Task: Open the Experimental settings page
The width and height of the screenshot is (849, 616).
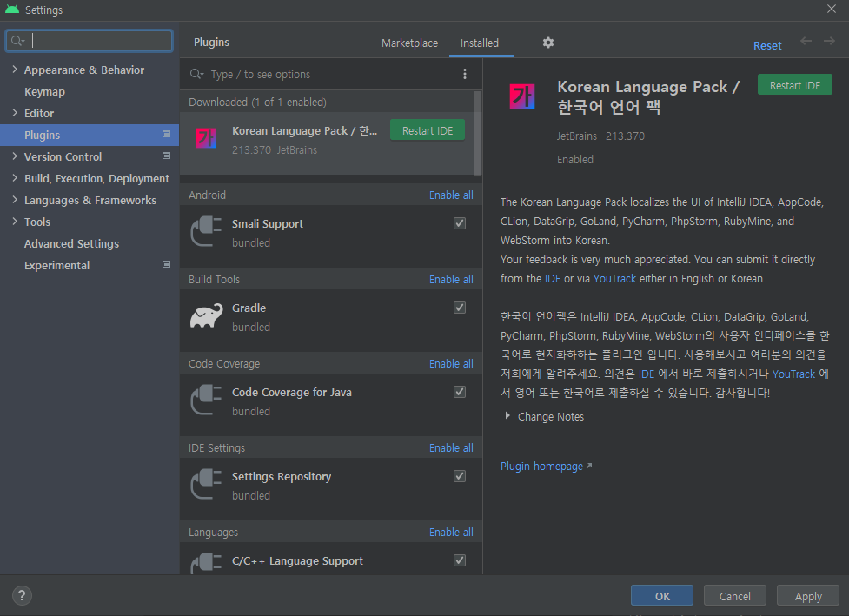Action: point(56,265)
